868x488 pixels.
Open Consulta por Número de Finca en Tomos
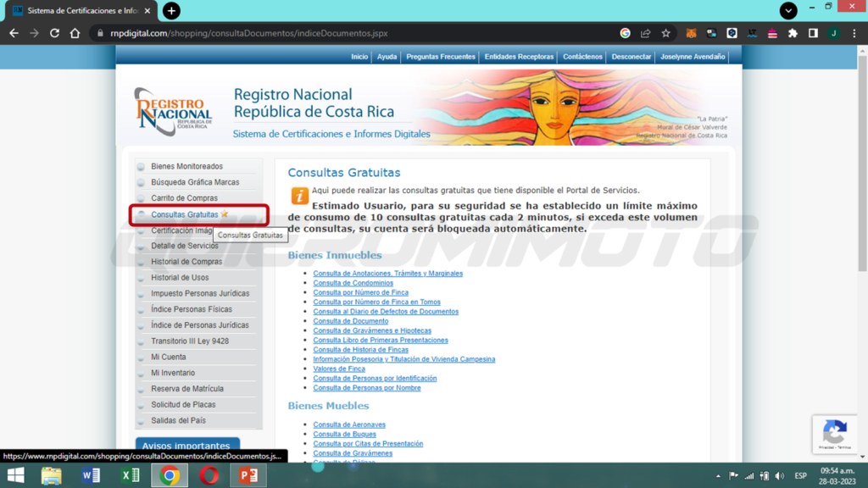[377, 302]
